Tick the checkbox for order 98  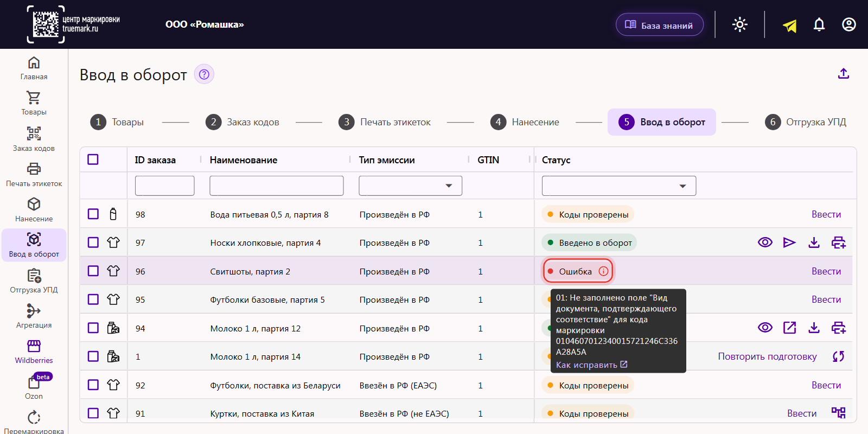pos(93,214)
